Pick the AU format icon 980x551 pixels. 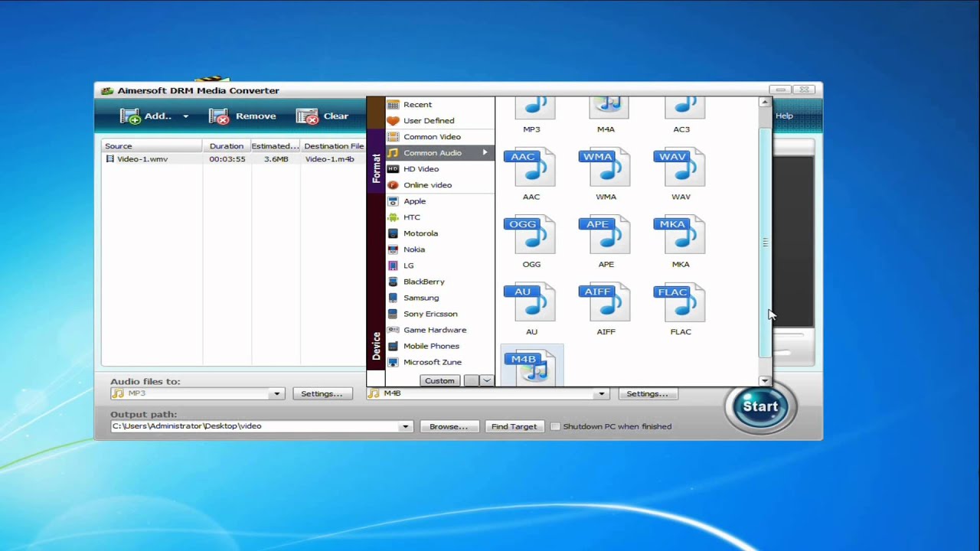tap(529, 303)
